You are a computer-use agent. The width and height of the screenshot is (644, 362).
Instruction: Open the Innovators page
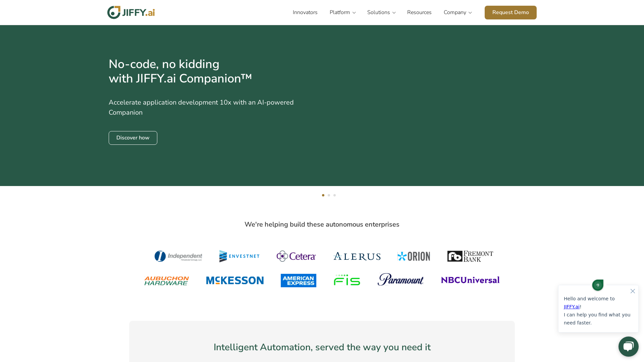tap(305, 12)
